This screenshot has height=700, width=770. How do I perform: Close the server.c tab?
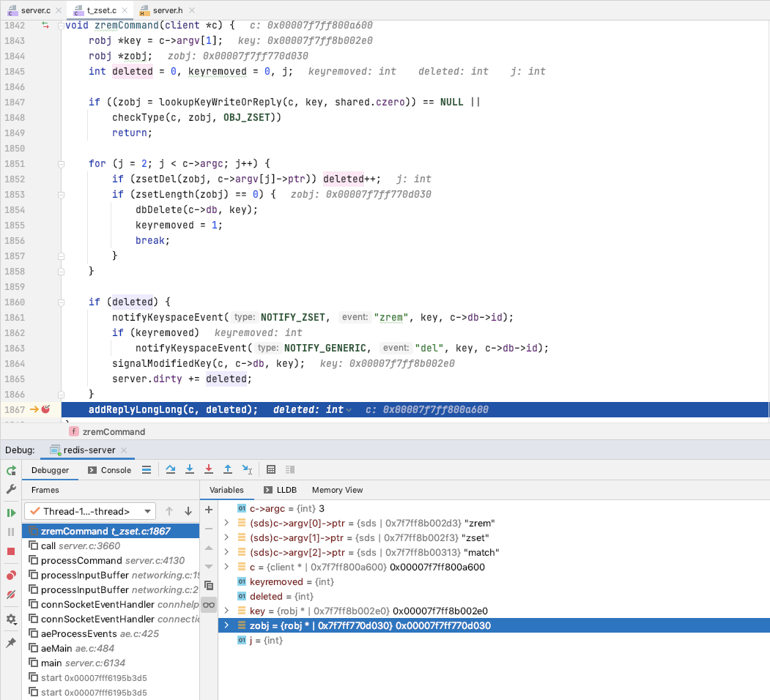click(59, 10)
